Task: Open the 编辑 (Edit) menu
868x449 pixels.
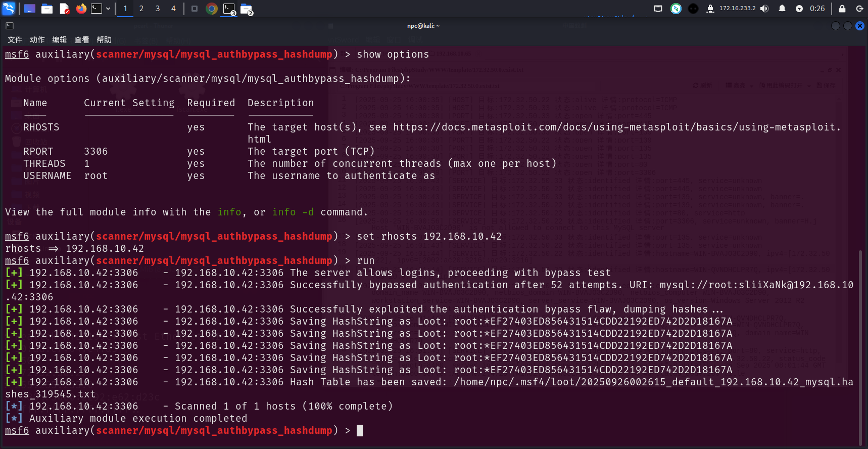Action: click(x=60, y=40)
